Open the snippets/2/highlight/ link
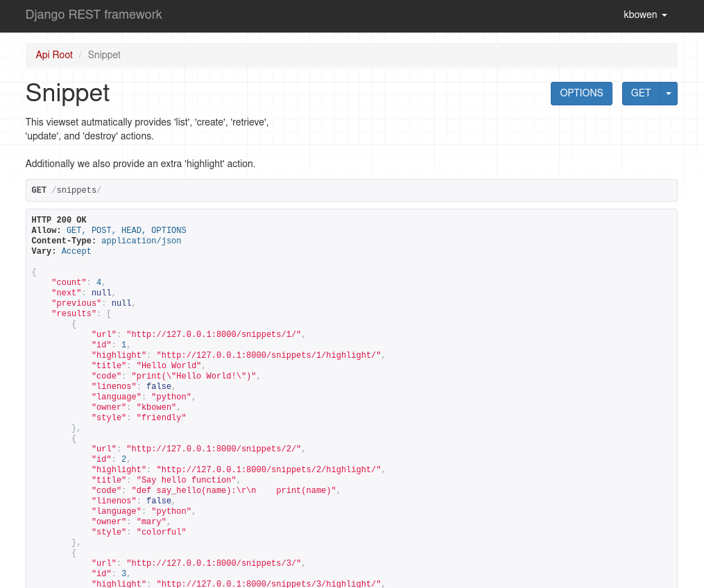 (268, 469)
